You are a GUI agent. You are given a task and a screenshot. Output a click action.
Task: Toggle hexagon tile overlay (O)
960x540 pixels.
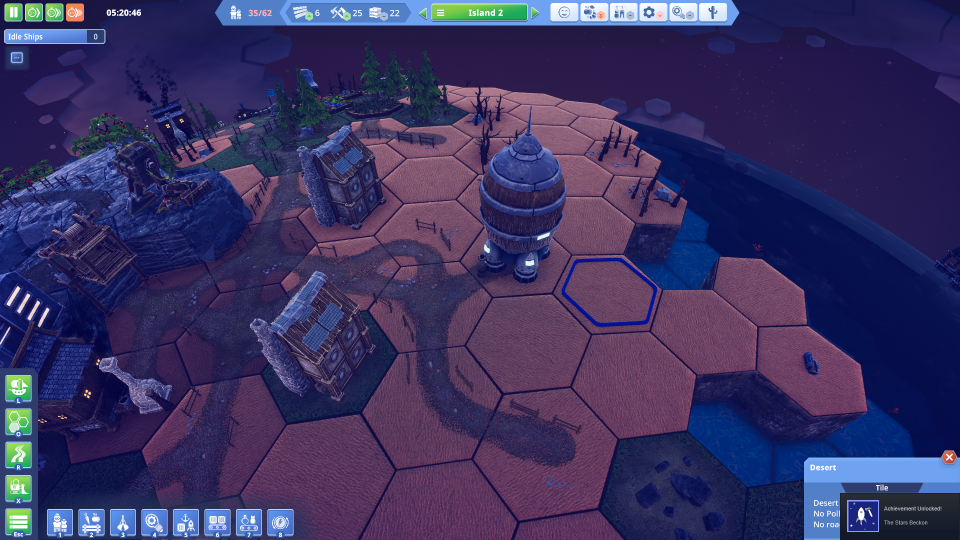tap(18, 422)
